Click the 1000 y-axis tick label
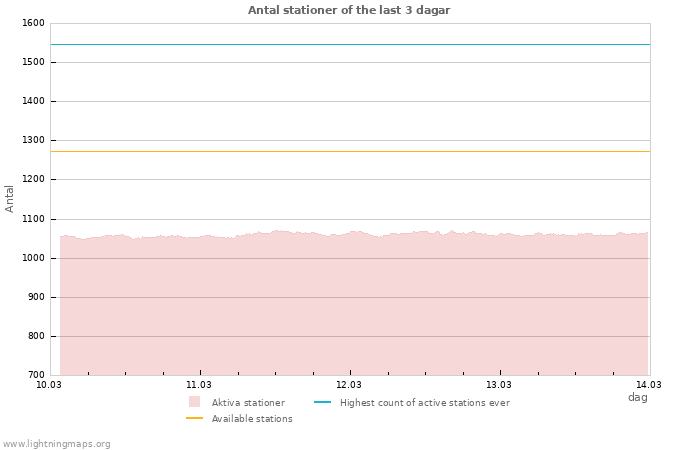The width and height of the screenshot is (700, 450). (32, 258)
